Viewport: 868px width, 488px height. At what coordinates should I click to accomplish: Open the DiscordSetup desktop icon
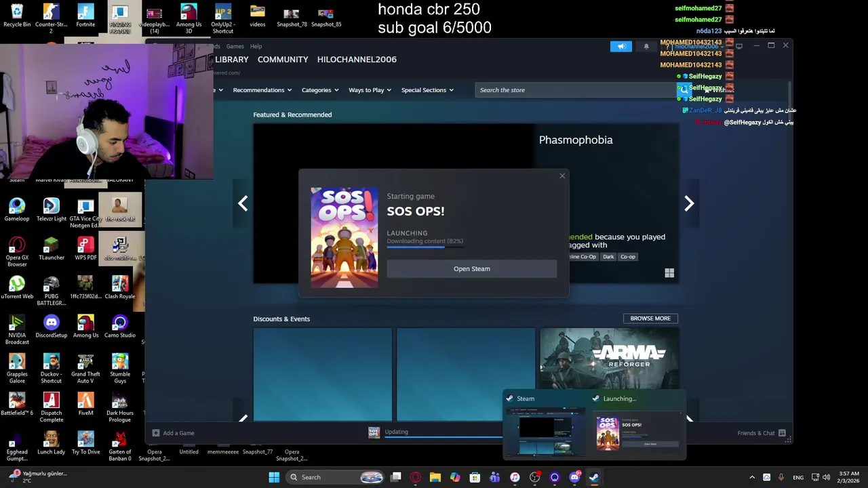point(52,326)
